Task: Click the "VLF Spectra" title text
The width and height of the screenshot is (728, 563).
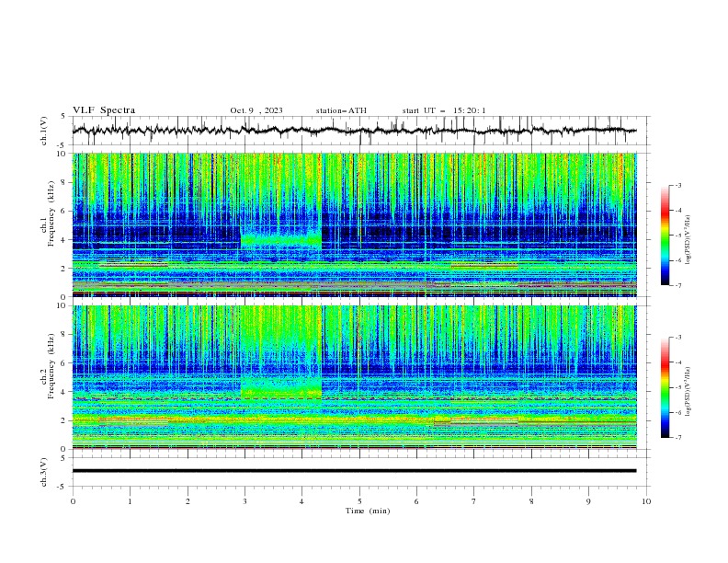Action: click(x=104, y=110)
